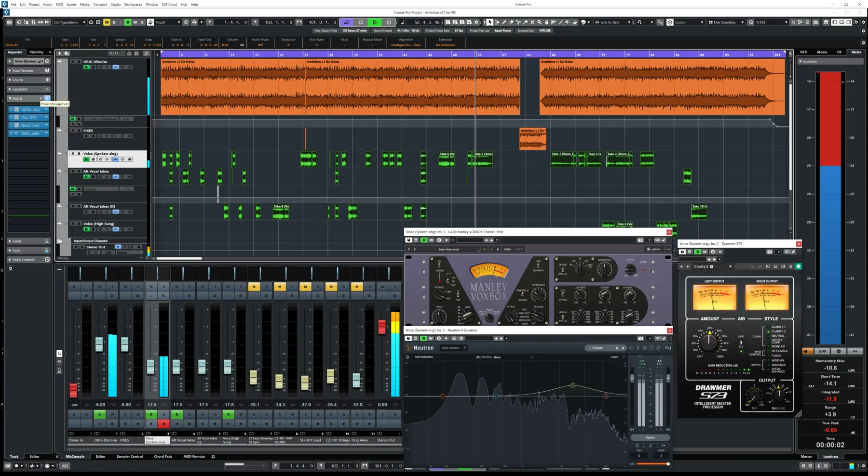Mute the ORIG DEnoise track
This screenshot has width=868, height=476.
(x=73, y=62)
